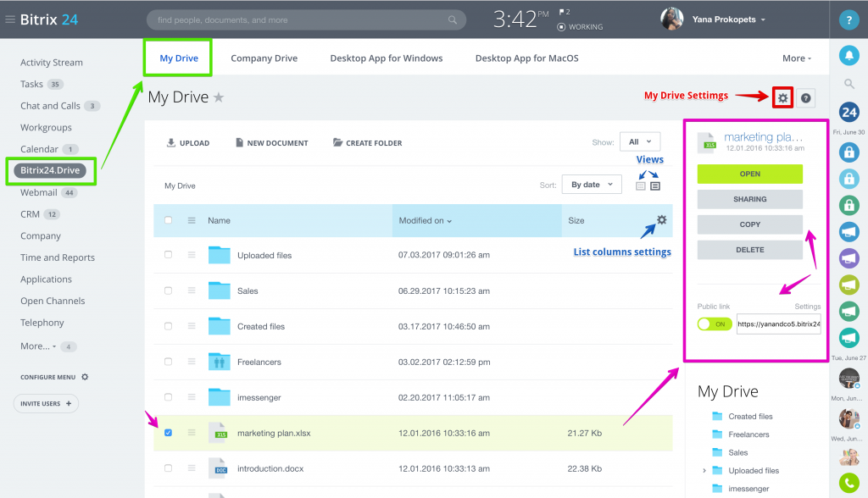Click CREATE FOLDER

click(x=368, y=143)
